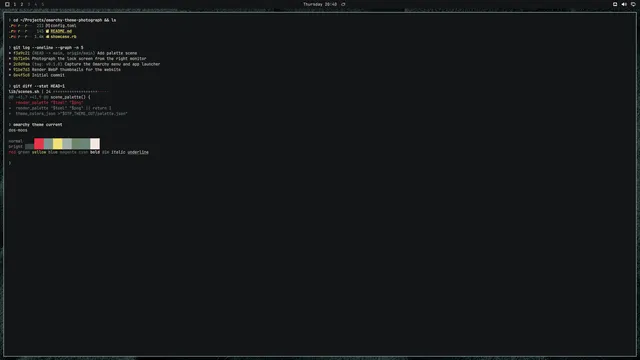This screenshot has height=360, width=640.
Task: Switch to workspace 4 in top bar
Action: (36, 4)
